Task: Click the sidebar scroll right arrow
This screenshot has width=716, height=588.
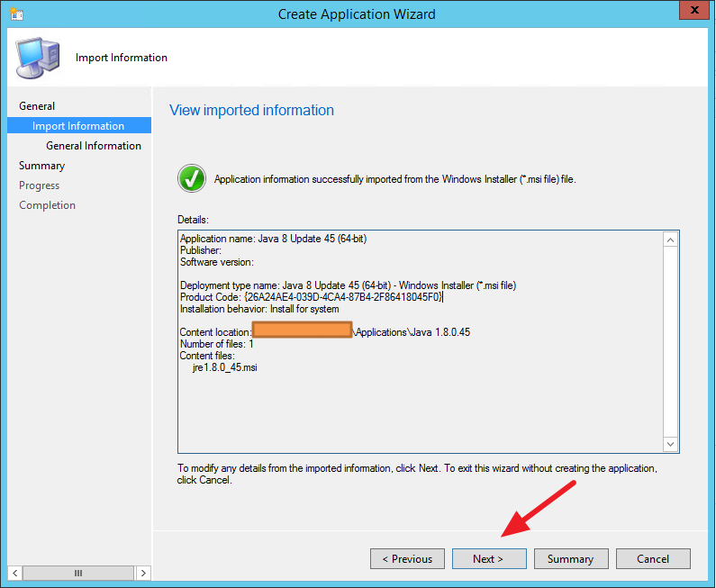Action: coord(143,573)
